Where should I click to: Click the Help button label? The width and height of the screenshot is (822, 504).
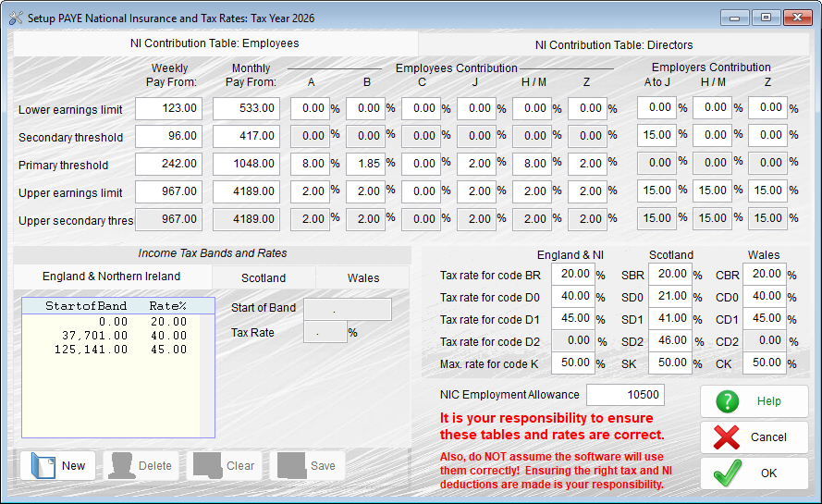pos(768,401)
